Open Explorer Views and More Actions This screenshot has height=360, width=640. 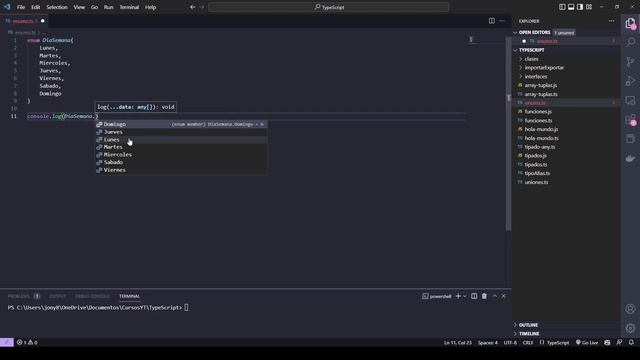pos(611,21)
